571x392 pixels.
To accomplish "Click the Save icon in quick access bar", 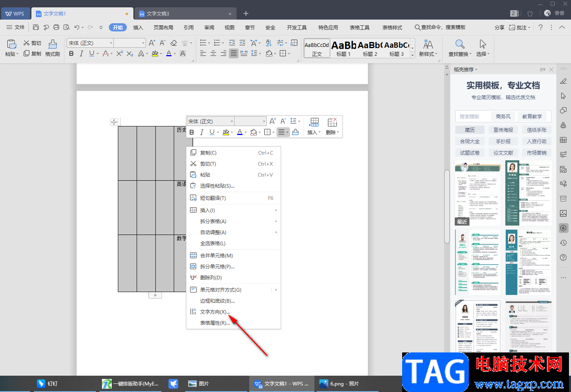I will 36,27.
